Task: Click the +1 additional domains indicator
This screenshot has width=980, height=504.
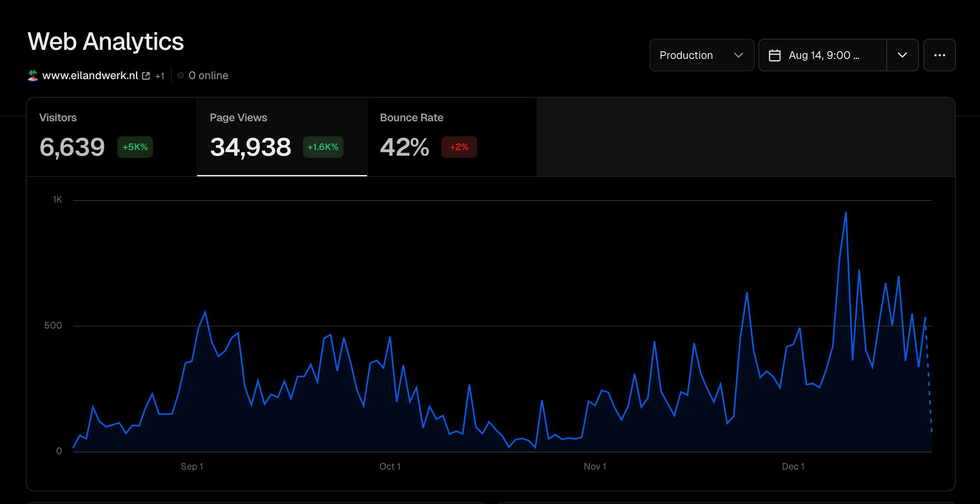Action: click(160, 76)
